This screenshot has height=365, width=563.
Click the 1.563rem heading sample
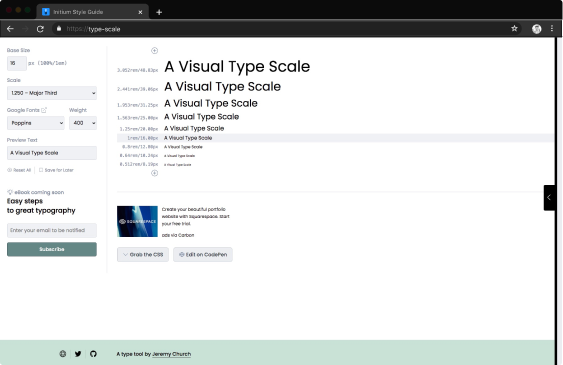tap(201, 117)
